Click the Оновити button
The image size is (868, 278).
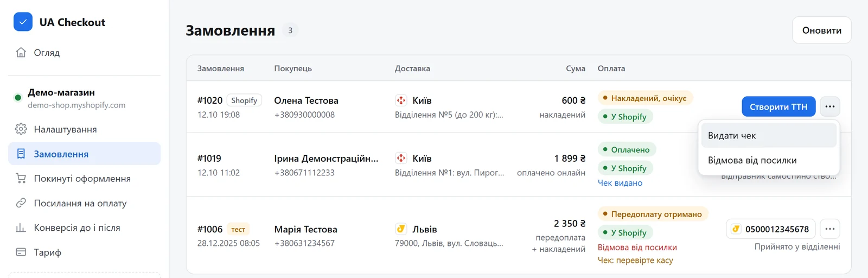tap(822, 30)
